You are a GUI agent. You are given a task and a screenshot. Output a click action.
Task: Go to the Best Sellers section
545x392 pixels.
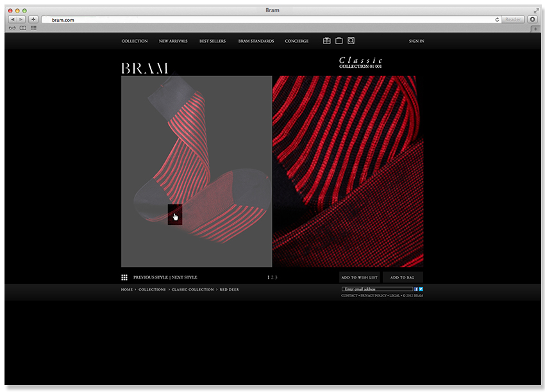(x=212, y=41)
